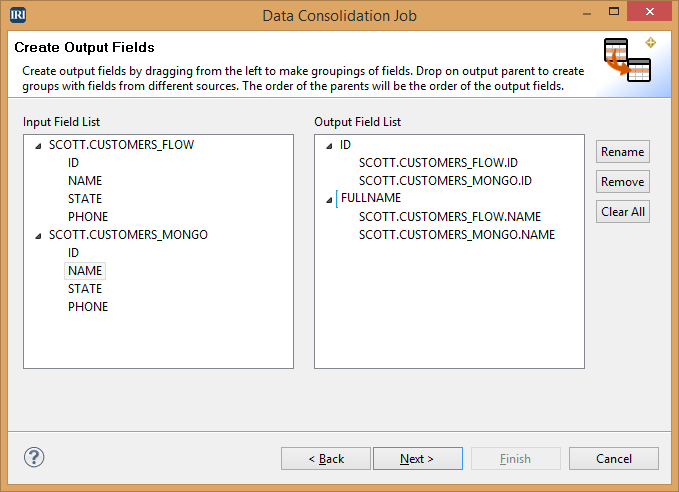Click the Clear All button
This screenshot has width=679, height=492.
(x=623, y=211)
